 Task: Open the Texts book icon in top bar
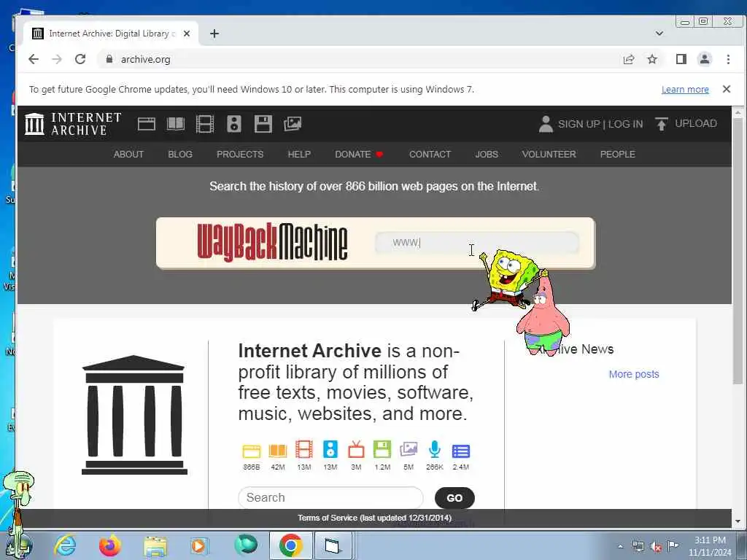point(176,124)
